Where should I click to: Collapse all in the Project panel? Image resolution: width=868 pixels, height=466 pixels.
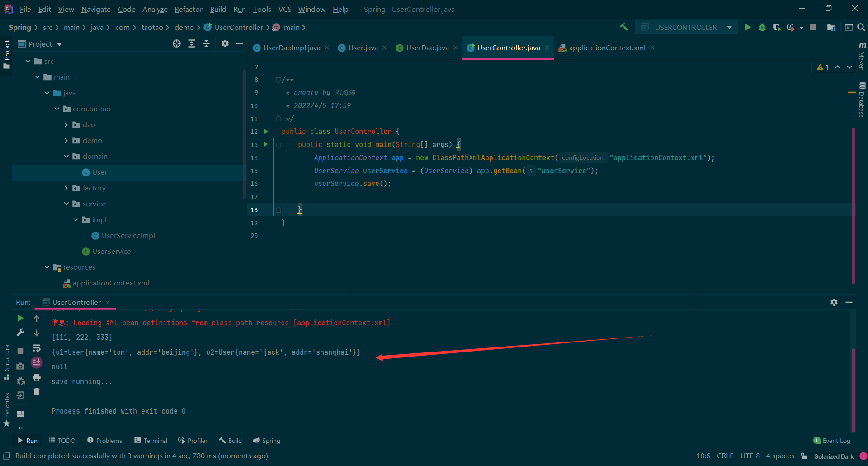click(206, 43)
